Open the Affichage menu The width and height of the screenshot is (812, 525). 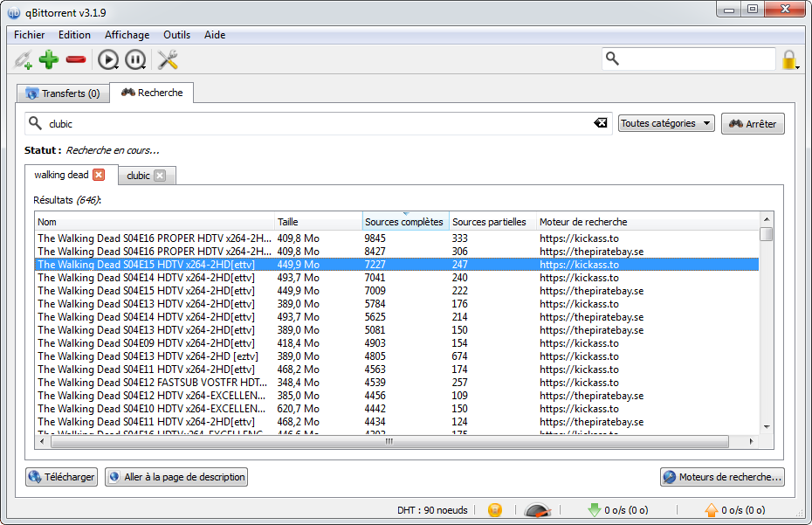pyautogui.click(x=127, y=35)
